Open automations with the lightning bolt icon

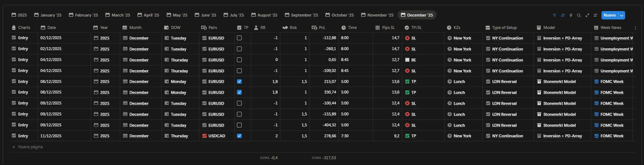(571, 15)
